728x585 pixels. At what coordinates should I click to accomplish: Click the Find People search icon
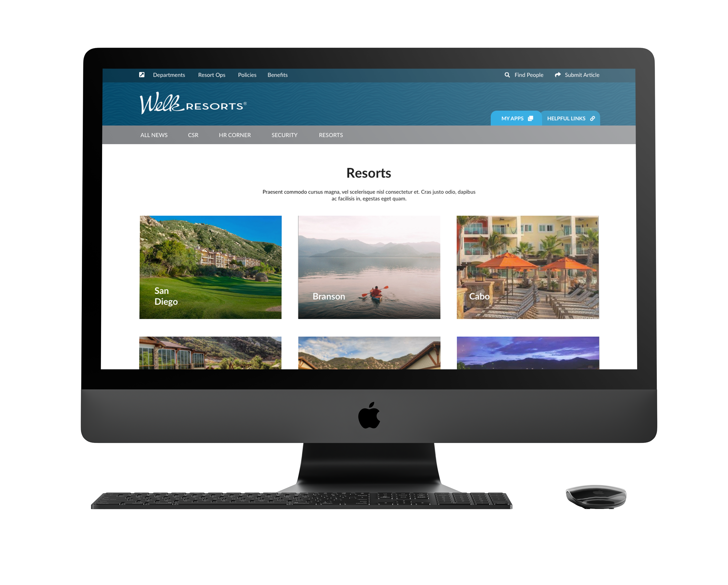508,75
